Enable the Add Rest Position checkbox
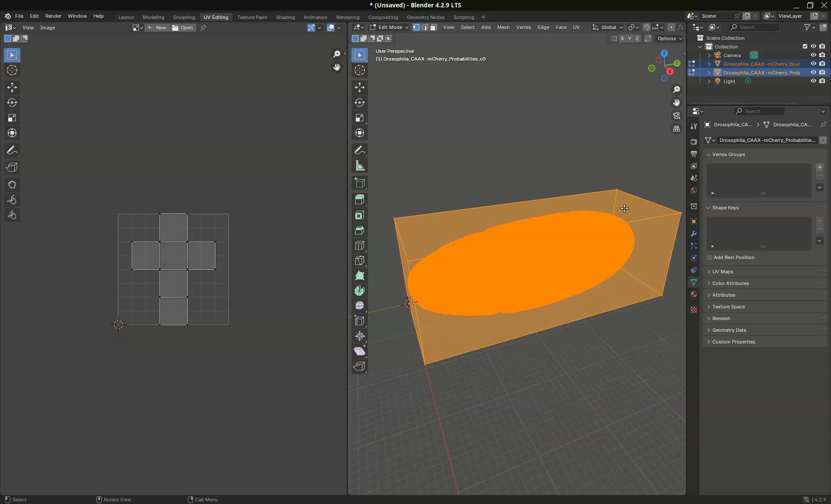 click(709, 257)
